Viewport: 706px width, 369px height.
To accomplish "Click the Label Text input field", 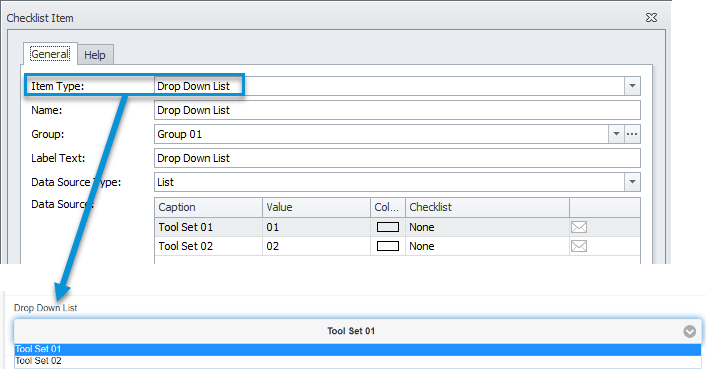I will click(397, 158).
